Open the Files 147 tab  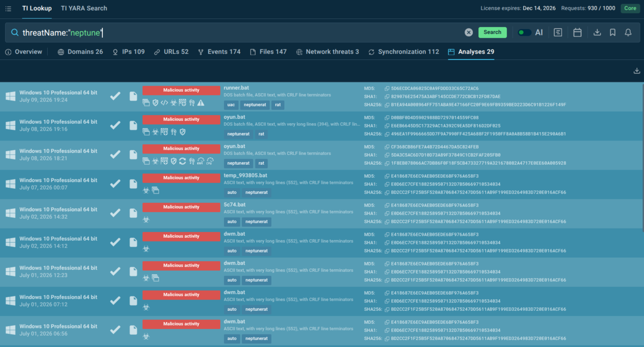(268, 52)
